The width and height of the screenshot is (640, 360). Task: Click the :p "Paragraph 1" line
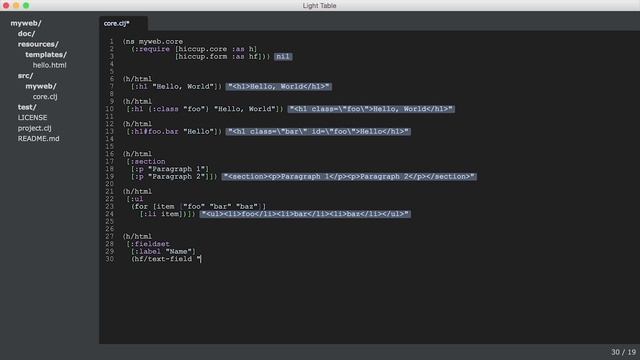point(170,169)
